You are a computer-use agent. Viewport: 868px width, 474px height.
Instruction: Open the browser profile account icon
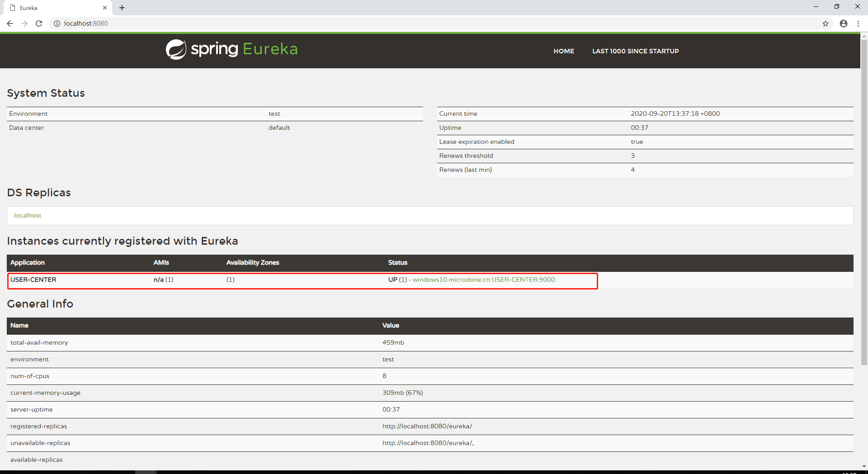coord(844,24)
